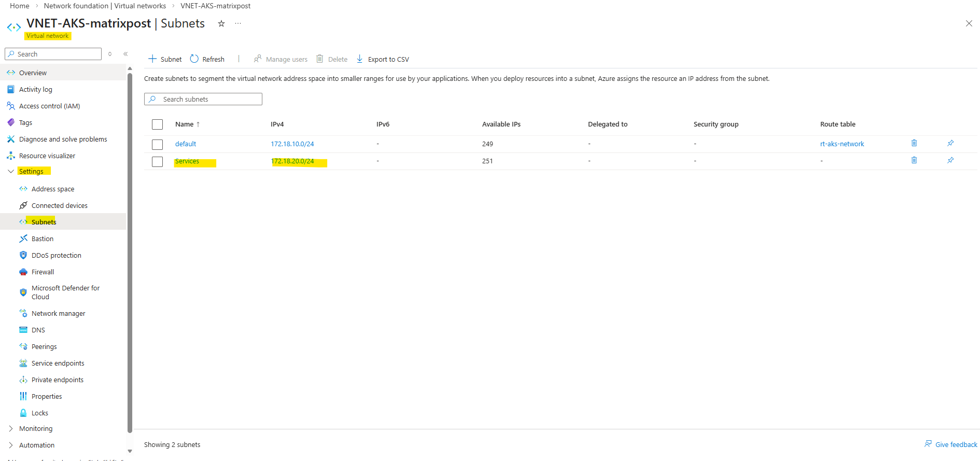The width and height of the screenshot is (980, 461).
Task: Open the Services subnet link
Action: (x=187, y=161)
